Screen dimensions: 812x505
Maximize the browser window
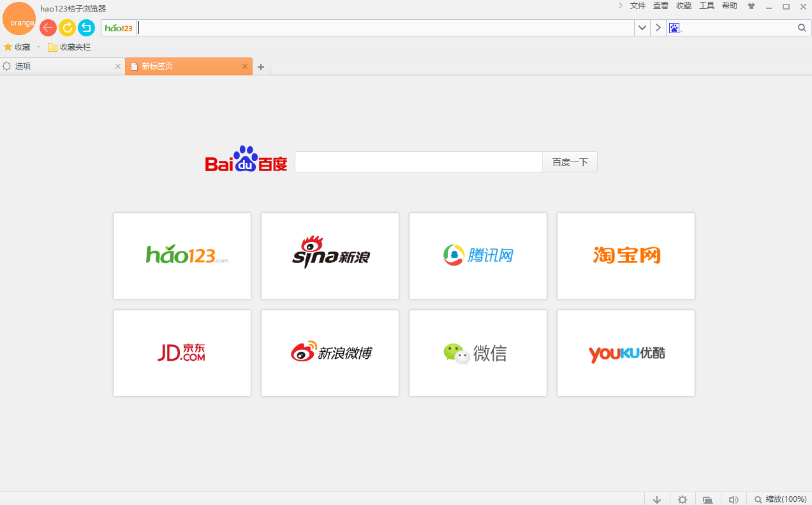(786, 6)
